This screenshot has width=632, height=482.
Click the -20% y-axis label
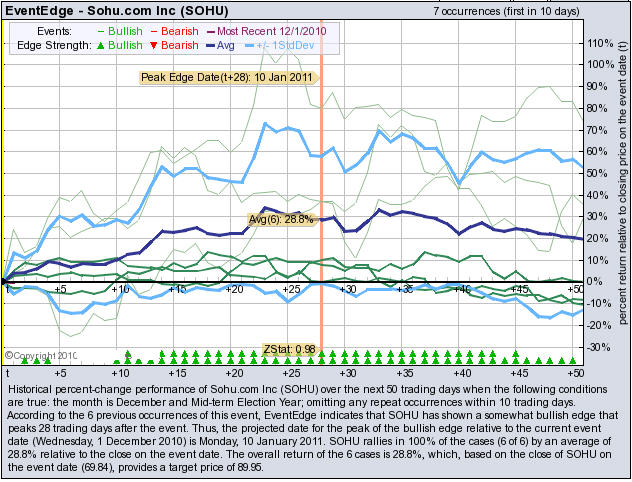600,325
